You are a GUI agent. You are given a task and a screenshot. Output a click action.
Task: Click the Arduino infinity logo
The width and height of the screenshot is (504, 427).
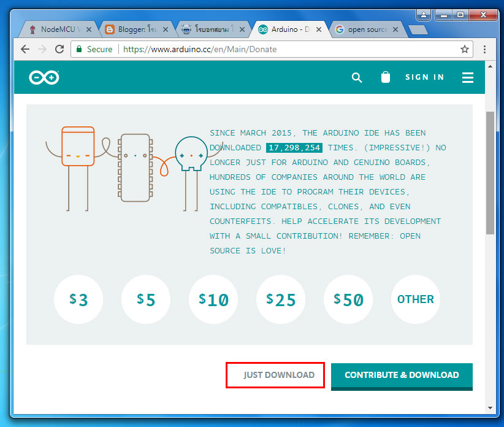[x=44, y=77]
